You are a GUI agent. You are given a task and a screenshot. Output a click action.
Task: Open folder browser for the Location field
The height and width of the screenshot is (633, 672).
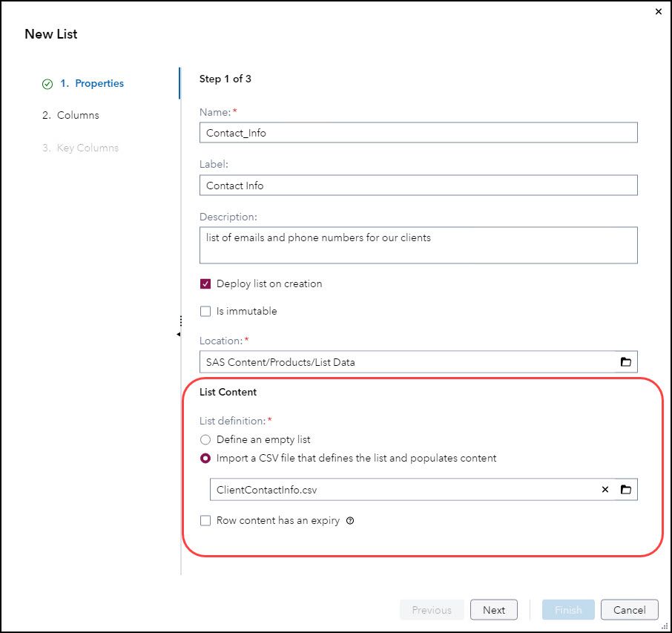pos(627,361)
